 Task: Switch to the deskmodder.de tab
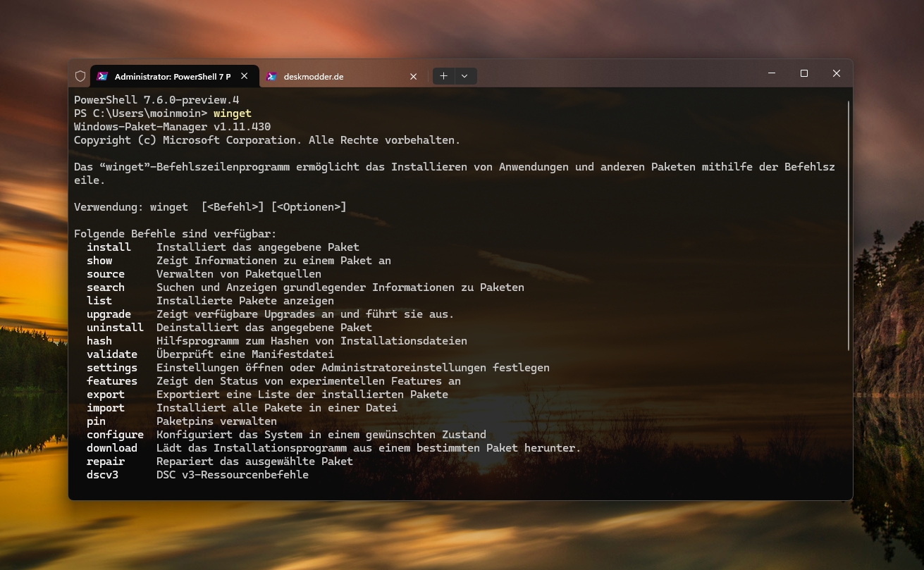[x=343, y=76]
